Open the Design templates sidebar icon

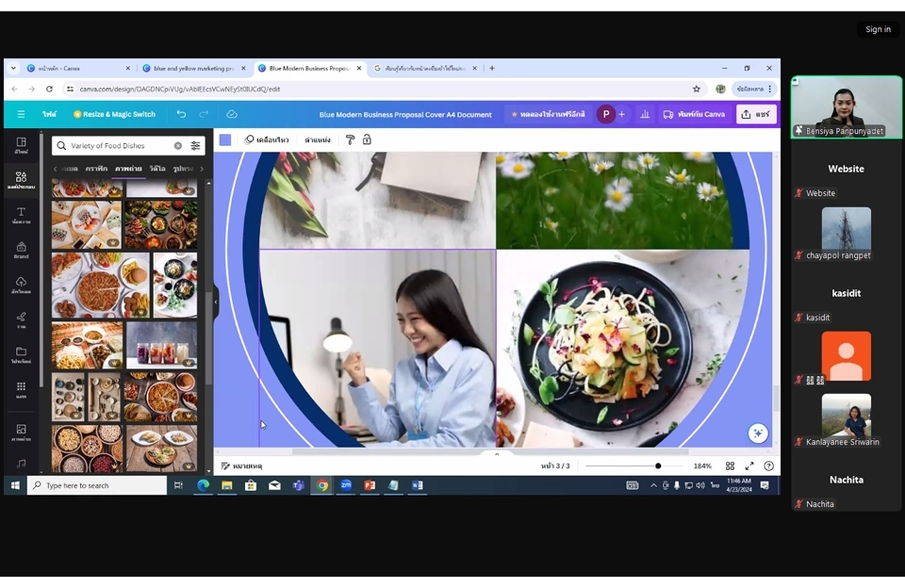(x=21, y=145)
